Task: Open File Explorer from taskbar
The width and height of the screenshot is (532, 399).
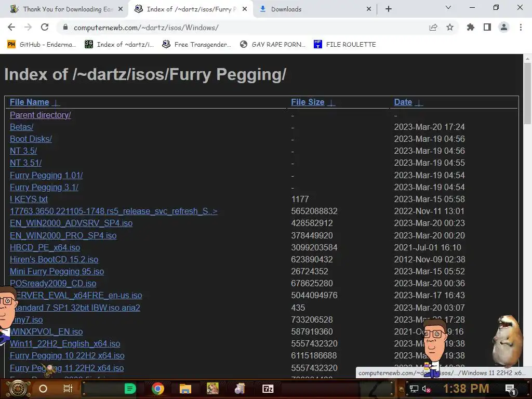Action: click(185, 389)
